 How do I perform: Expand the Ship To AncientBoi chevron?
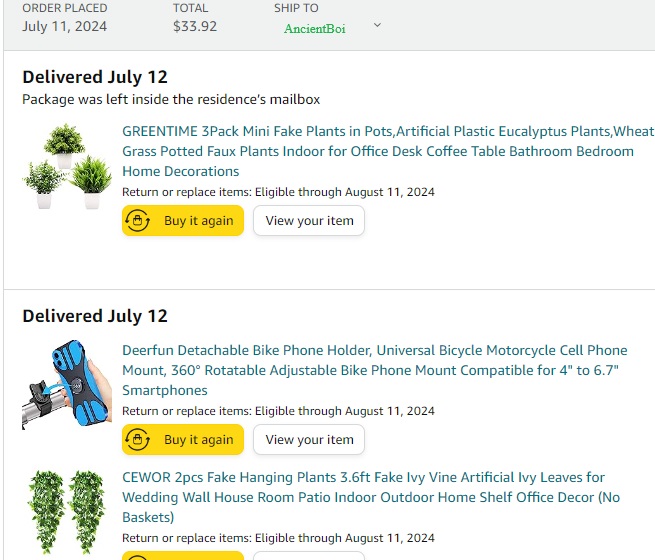[x=377, y=25]
